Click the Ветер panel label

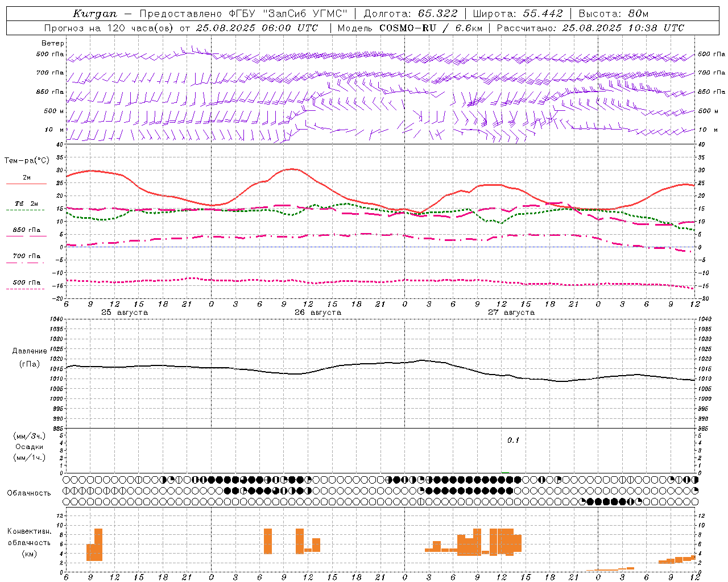52,43
